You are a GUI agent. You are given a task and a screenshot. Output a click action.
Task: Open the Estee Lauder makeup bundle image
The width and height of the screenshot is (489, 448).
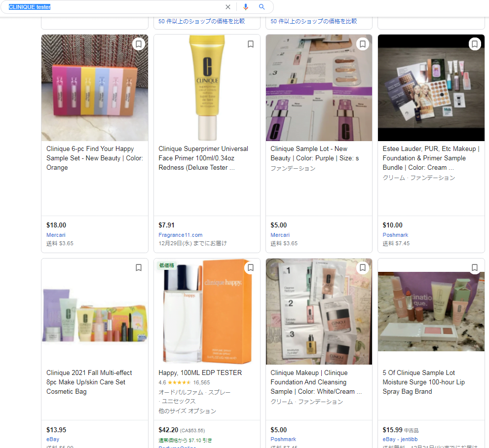point(431,88)
